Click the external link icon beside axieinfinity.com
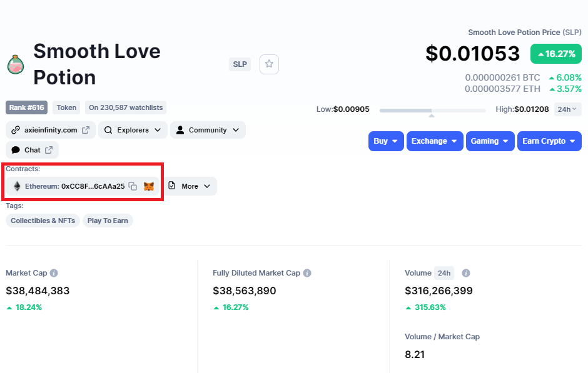Screen dimensions: 588x373 86,130
